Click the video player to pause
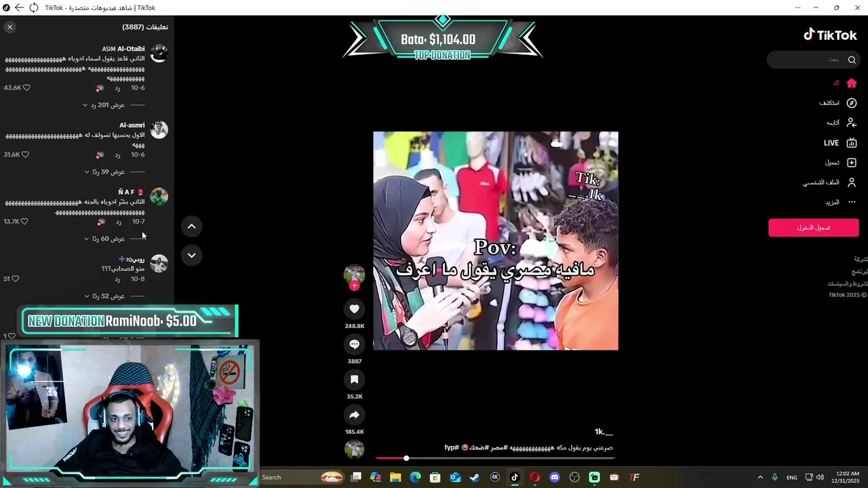868x488 pixels. 496,241
